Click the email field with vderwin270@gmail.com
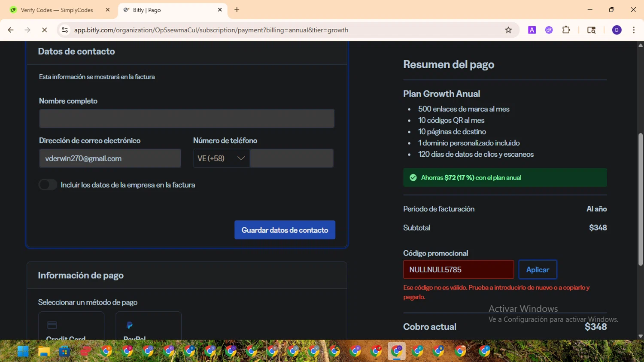Screen dimensions: 644x362 [110, 158]
